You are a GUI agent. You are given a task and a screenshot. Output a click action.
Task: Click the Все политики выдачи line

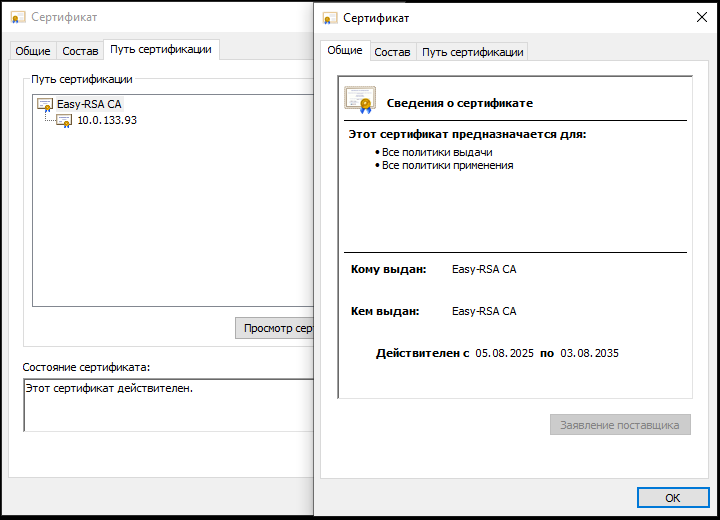coord(437,152)
